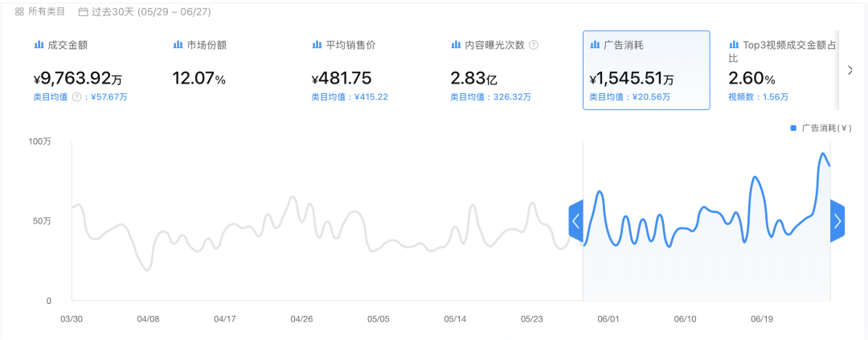This screenshot has width=868, height=340.
Task: Show more metric cards with right arrow
Action: tap(851, 70)
